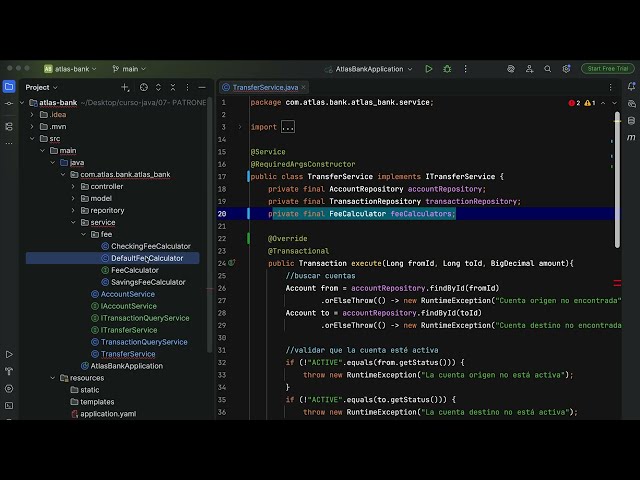Close the TransferService.java tab
The height and width of the screenshot is (480, 640).
303,87
